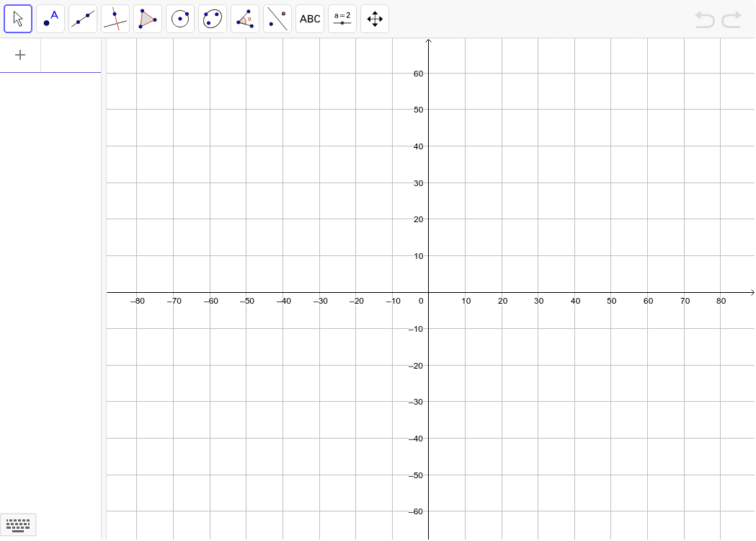Click x-axis label –40
The image size is (756, 541).
[x=283, y=301]
